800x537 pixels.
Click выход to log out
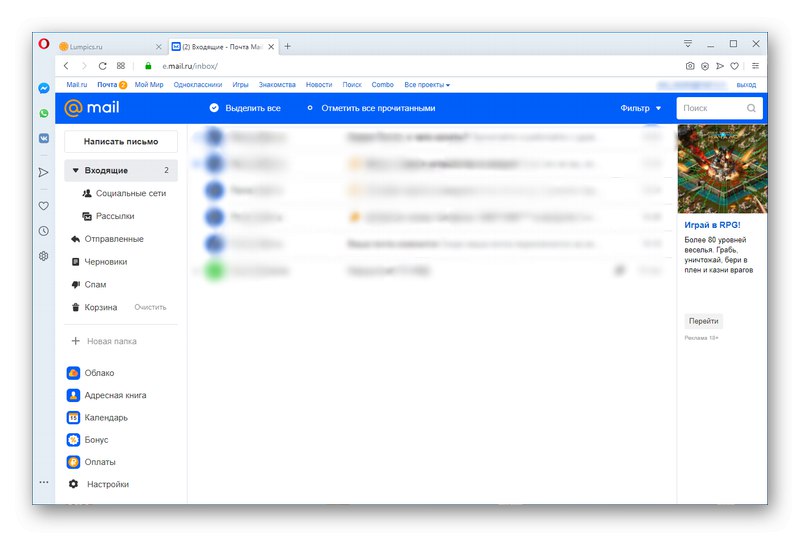point(746,85)
